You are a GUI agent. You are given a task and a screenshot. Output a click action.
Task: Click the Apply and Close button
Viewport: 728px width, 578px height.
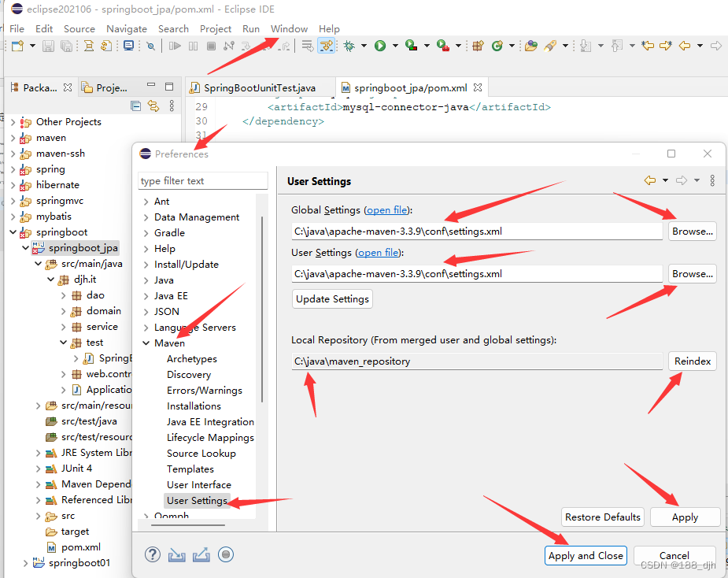pos(586,556)
